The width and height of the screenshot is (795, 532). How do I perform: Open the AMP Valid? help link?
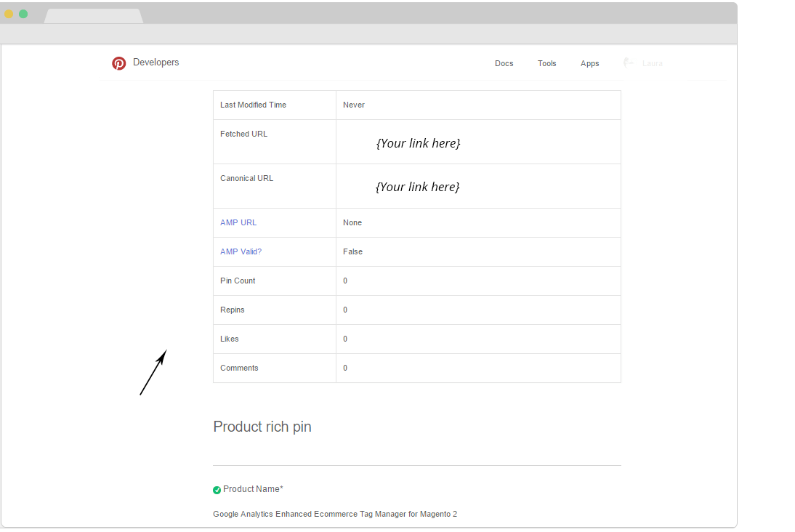(241, 251)
